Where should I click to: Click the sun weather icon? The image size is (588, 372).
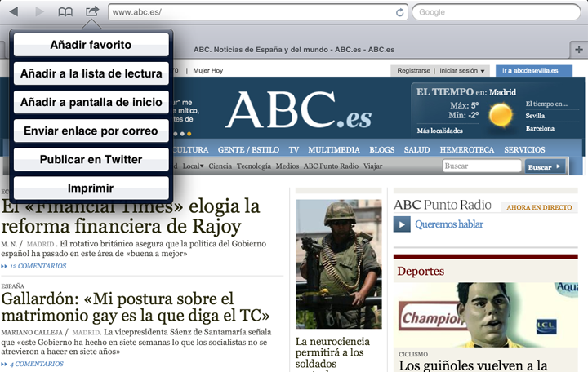tap(498, 113)
